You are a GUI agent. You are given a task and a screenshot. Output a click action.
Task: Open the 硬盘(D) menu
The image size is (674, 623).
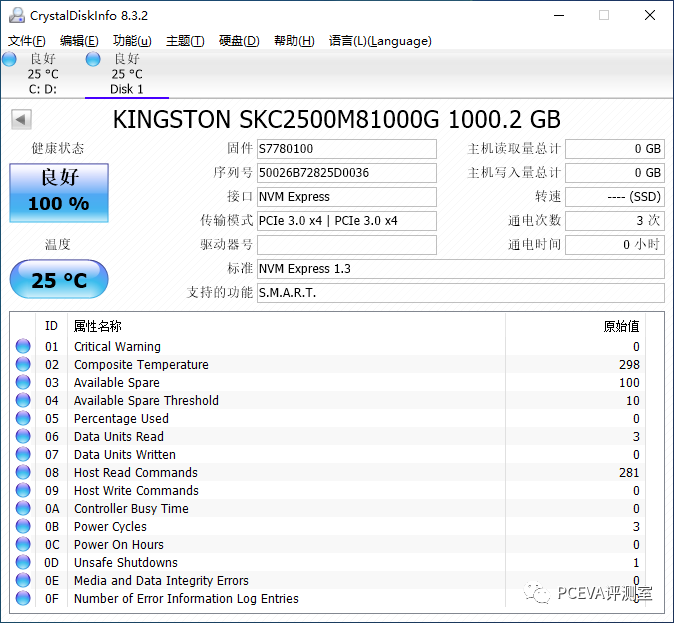[239, 41]
